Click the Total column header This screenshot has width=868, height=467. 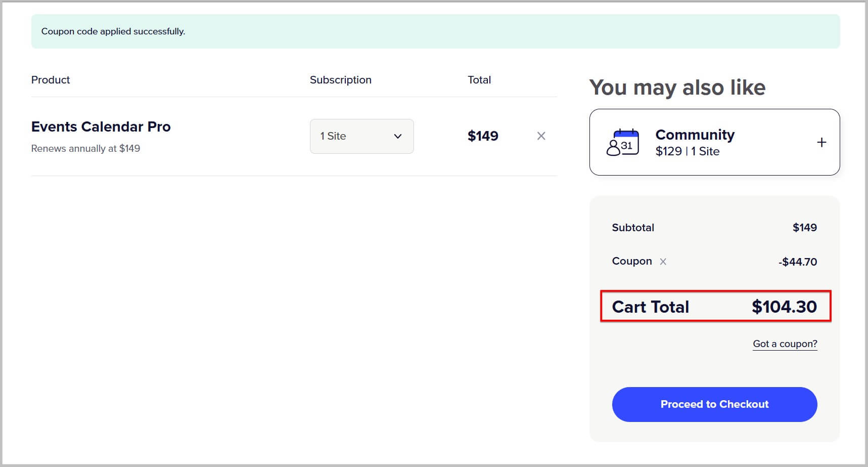click(x=479, y=80)
